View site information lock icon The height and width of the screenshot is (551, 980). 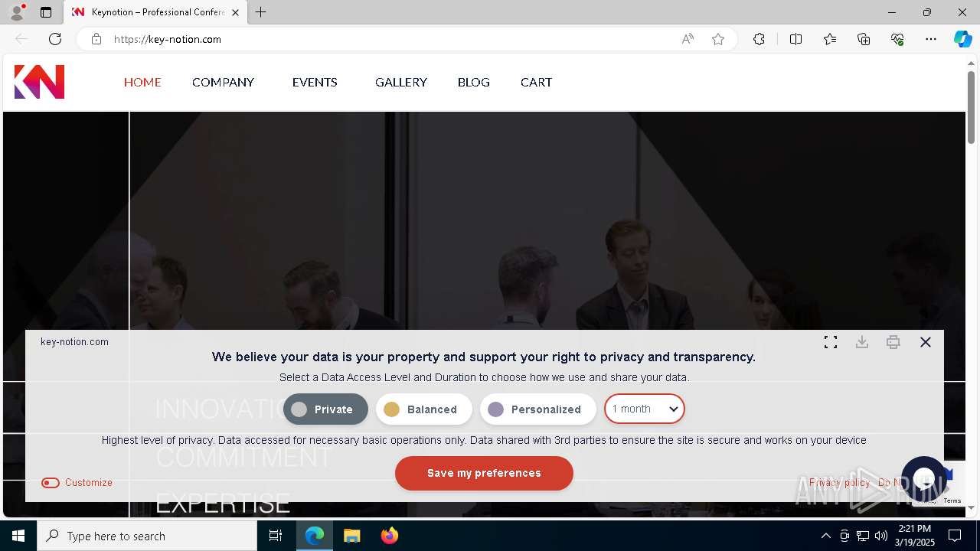coord(96,39)
